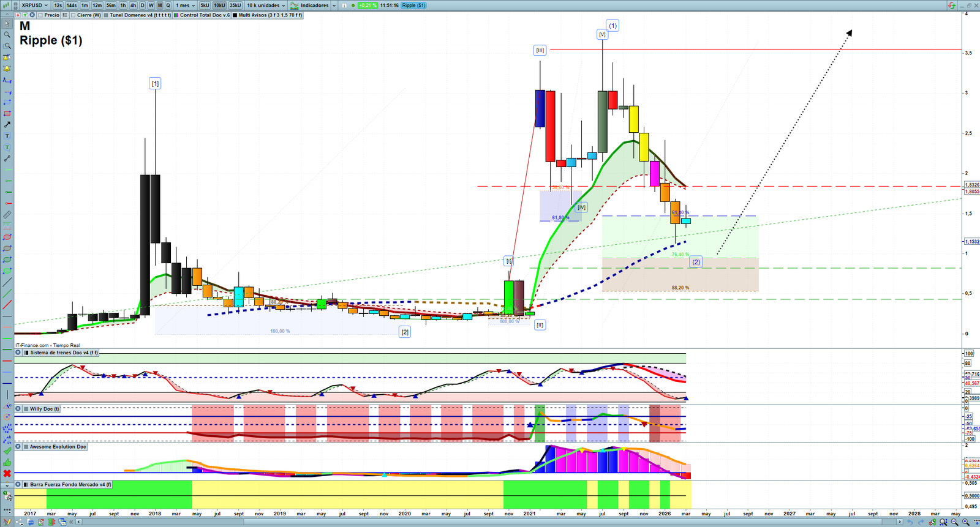Image resolution: width=980 pixels, height=527 pixels.
Task: Select the red diagonal line tool
Action: (x=7, y=305)
